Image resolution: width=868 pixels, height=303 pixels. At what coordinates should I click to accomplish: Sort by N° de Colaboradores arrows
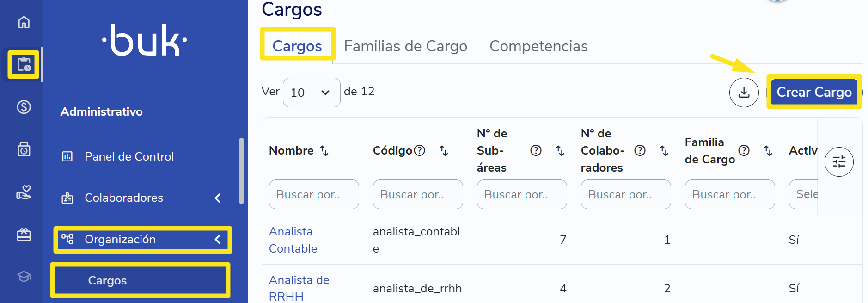point(664,151)
